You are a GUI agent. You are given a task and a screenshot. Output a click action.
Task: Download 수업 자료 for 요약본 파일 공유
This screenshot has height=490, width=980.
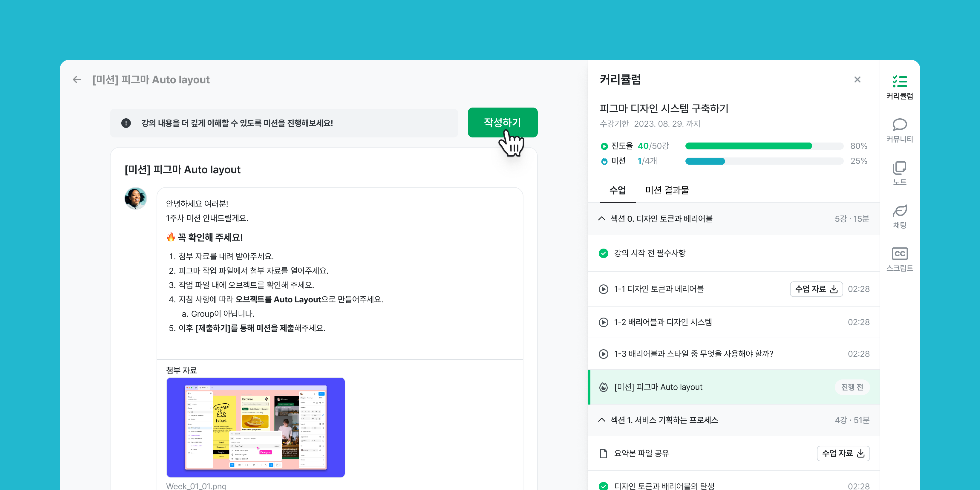click(x=843, y=454)
